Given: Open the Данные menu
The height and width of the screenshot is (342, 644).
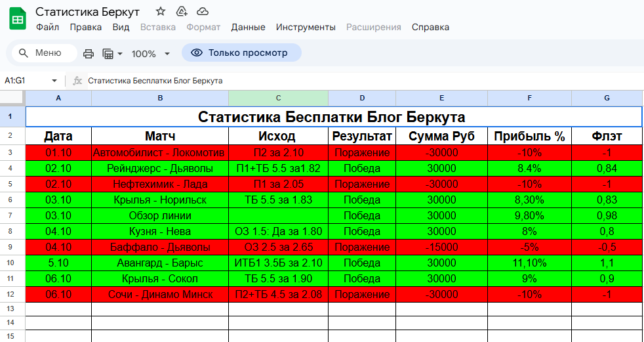Looking at the screenshot, I should [x=248, y=27].
